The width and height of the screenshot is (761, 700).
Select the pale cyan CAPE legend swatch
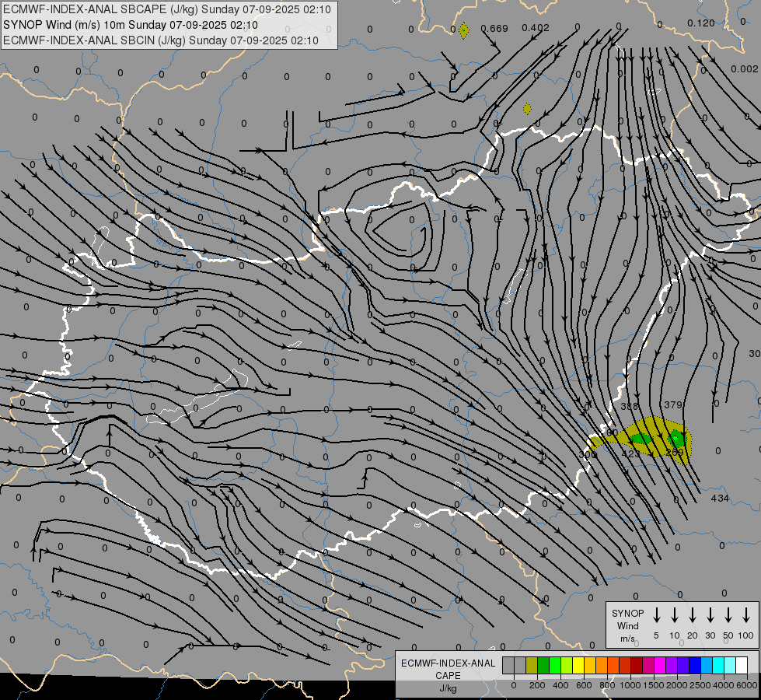pos(730,665)
